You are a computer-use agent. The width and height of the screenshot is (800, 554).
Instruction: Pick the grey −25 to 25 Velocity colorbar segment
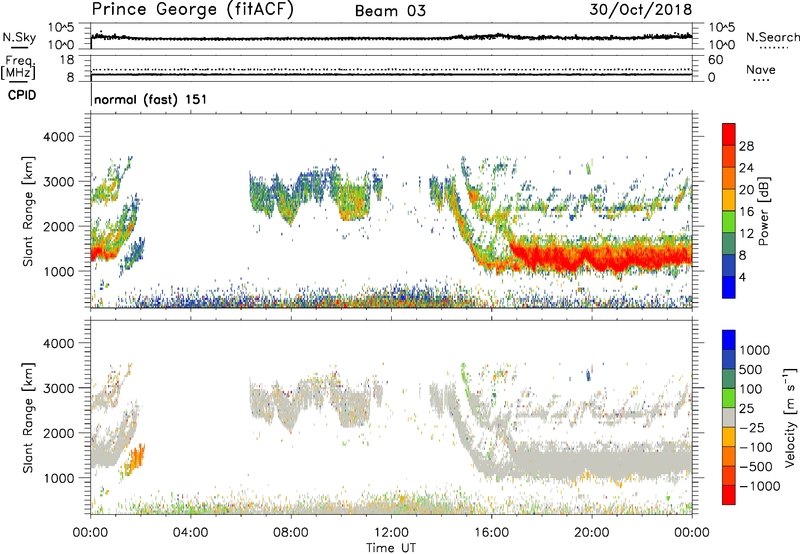(x=729, y=418)
